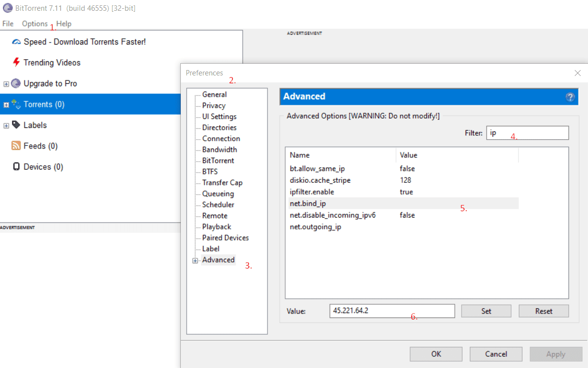Click the red Trending Videos lightning icon

coord(16,63)
